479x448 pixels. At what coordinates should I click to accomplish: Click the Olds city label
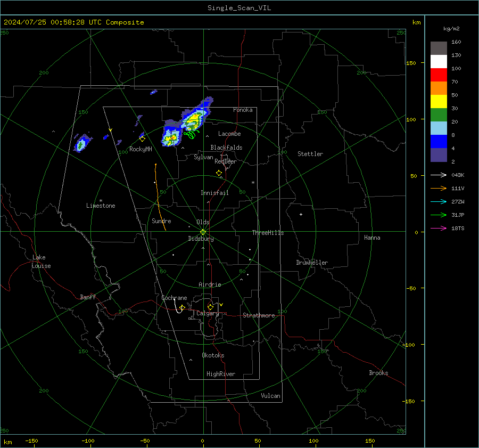tap(203, 222)
